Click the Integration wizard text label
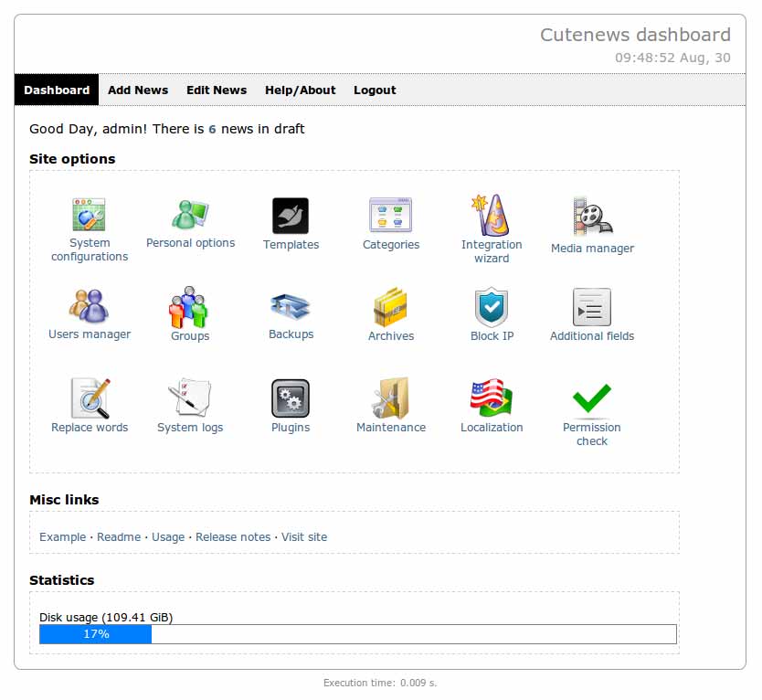This screenshot has width=762, height=700. (492, 251)
